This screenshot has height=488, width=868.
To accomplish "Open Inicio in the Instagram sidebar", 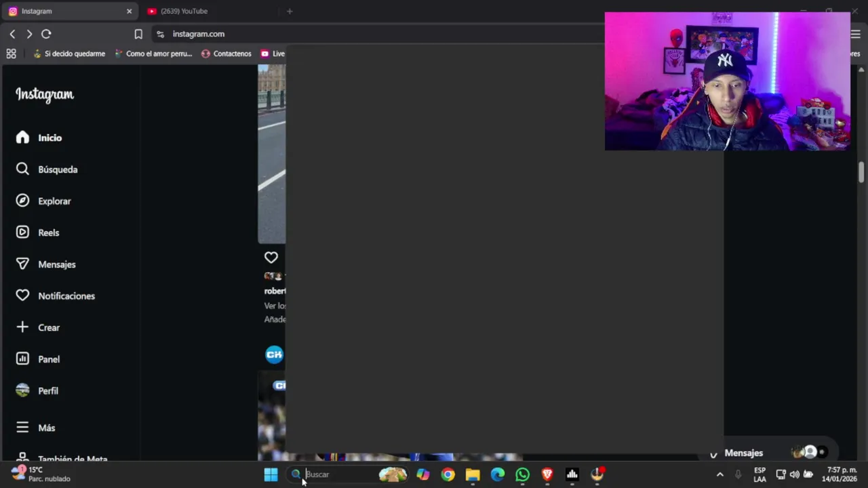I will point(39,138).
